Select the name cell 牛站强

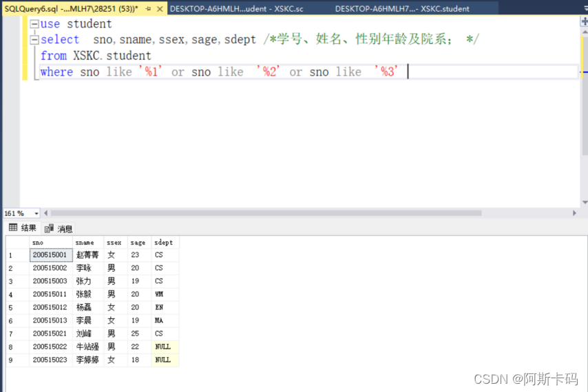click(x=87, y=347)
